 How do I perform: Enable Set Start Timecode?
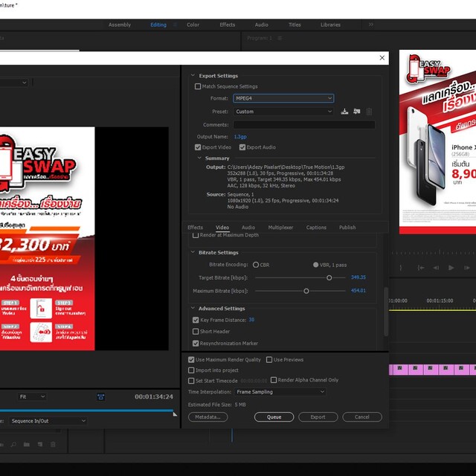point(191,381)
